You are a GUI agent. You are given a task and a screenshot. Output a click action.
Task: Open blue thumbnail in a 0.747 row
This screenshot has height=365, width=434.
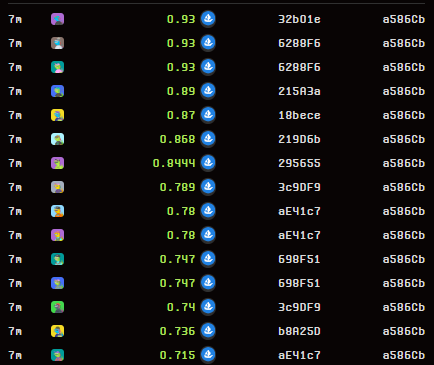(57, 283)
